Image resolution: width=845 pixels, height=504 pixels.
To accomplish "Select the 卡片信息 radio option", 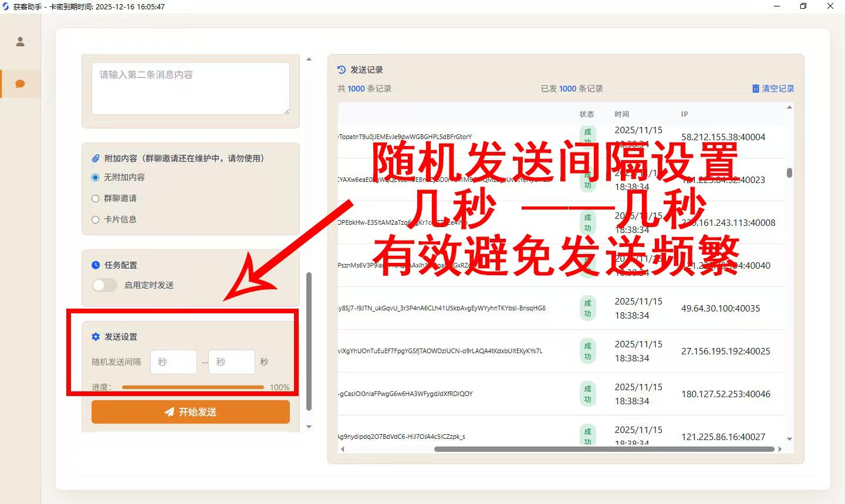I will (95, 219).
